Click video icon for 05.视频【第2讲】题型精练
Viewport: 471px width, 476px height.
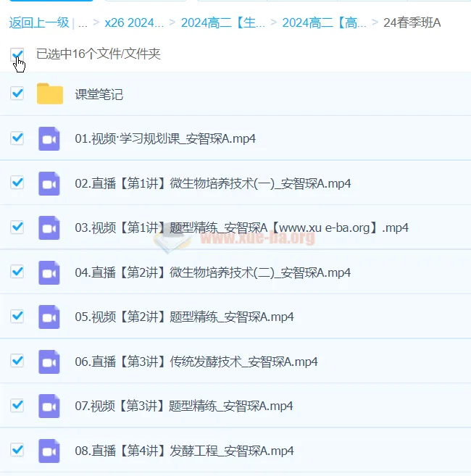[x=49, y=317]
